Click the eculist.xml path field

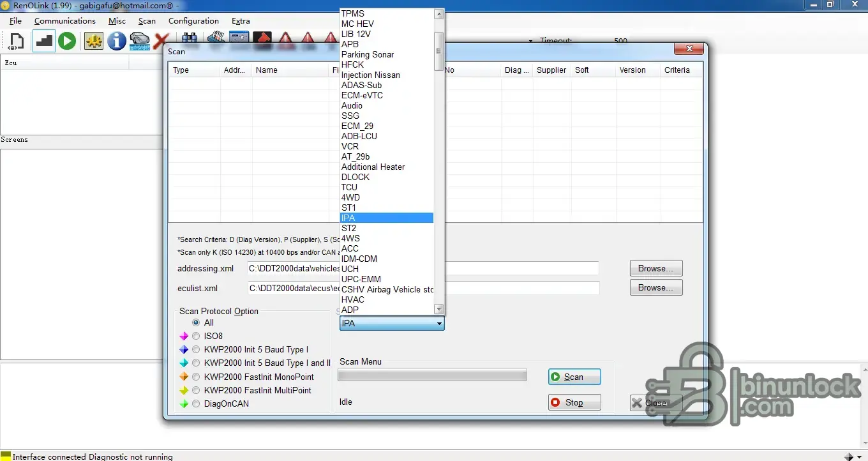tap(423, 288)
